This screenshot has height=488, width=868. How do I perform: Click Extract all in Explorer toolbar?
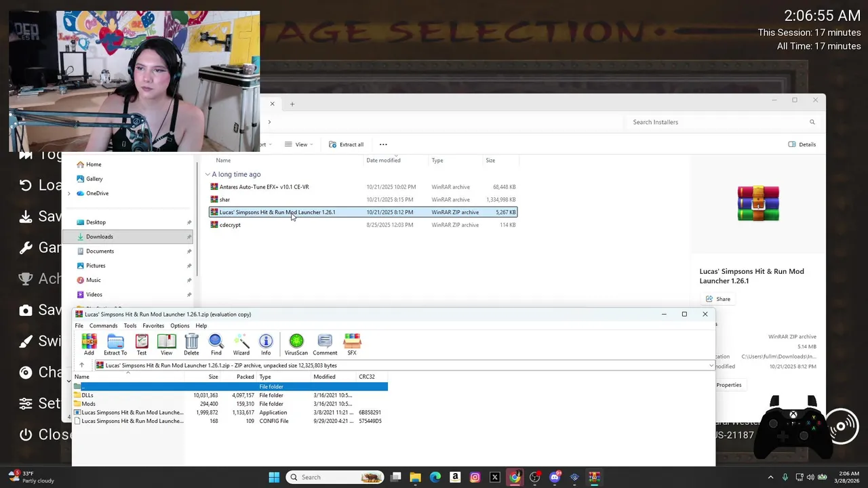point(347,144)
